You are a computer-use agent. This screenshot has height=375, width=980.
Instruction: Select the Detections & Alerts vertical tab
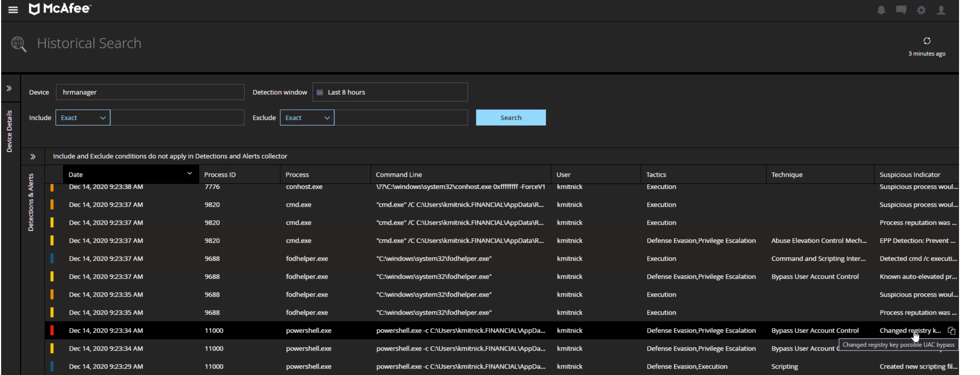[x=31, y=202]
